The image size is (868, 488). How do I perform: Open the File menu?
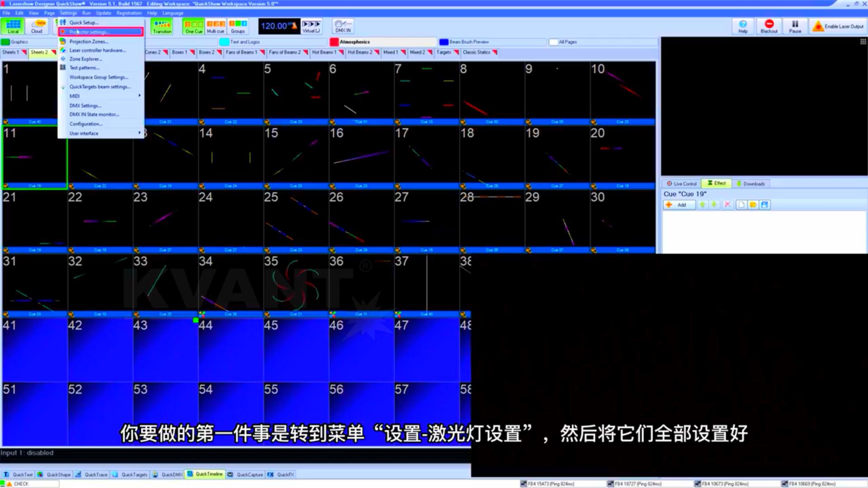click(x=6, y=13)
